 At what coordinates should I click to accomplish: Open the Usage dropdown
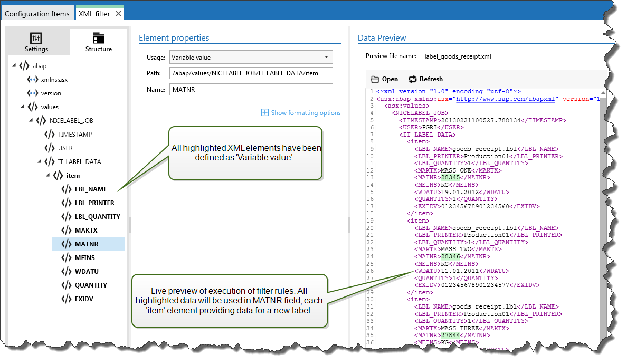pyautogui.click(x=327, y=57)
